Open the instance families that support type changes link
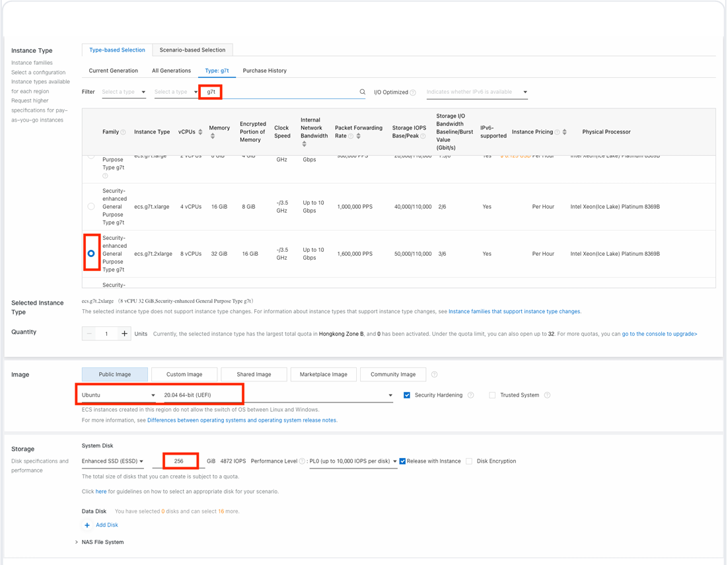The width and height of the screenshot is (728, 565). [515, 311]
